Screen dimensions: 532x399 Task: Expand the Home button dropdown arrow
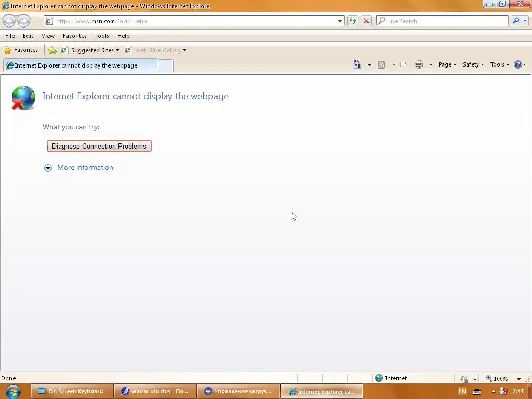click(x=369, y=64)
